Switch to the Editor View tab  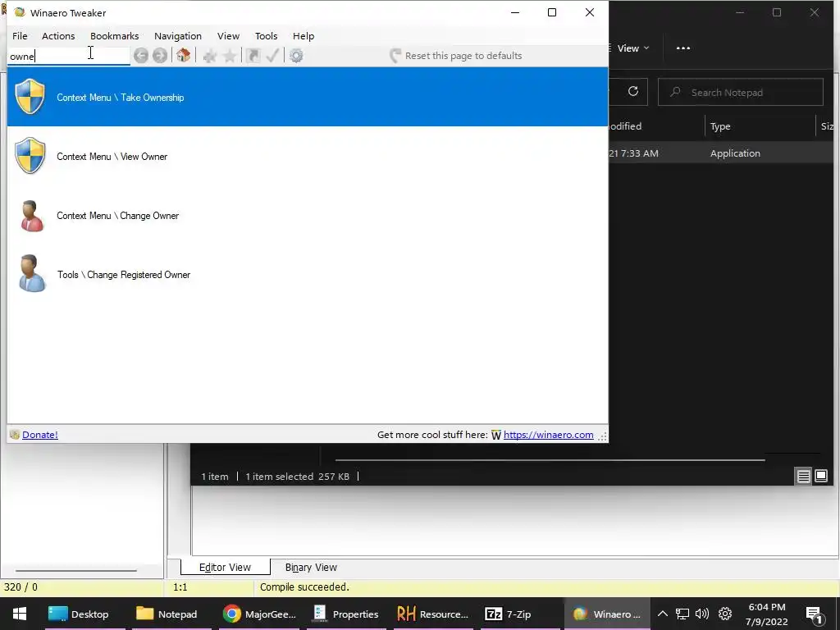[225, 568]
